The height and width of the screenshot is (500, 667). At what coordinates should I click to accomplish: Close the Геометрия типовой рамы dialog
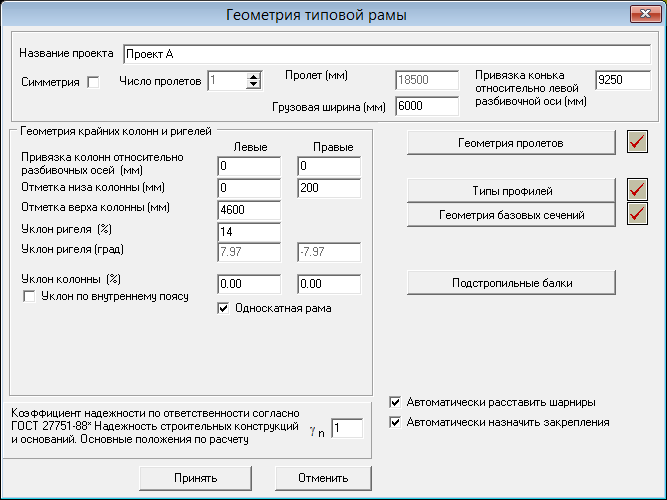point(645,14)
